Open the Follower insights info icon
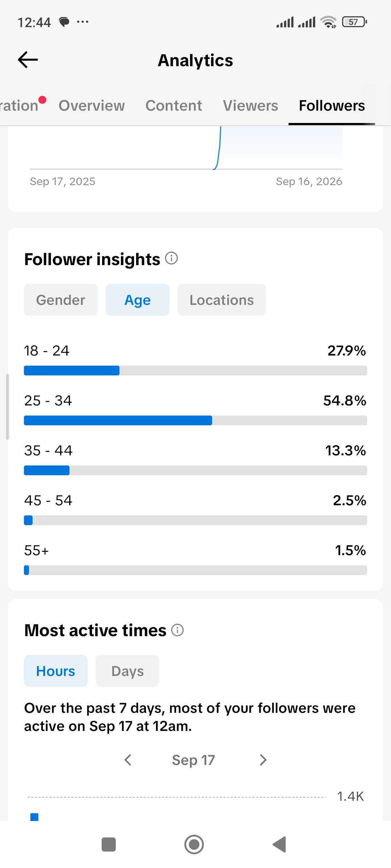The image size is (391, 868). pos(172,258)
